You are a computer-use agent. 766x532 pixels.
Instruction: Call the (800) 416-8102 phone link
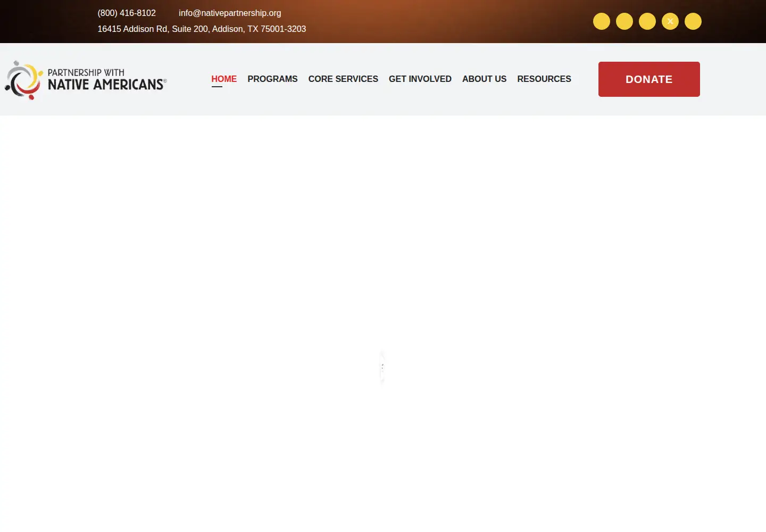[127, 13]
